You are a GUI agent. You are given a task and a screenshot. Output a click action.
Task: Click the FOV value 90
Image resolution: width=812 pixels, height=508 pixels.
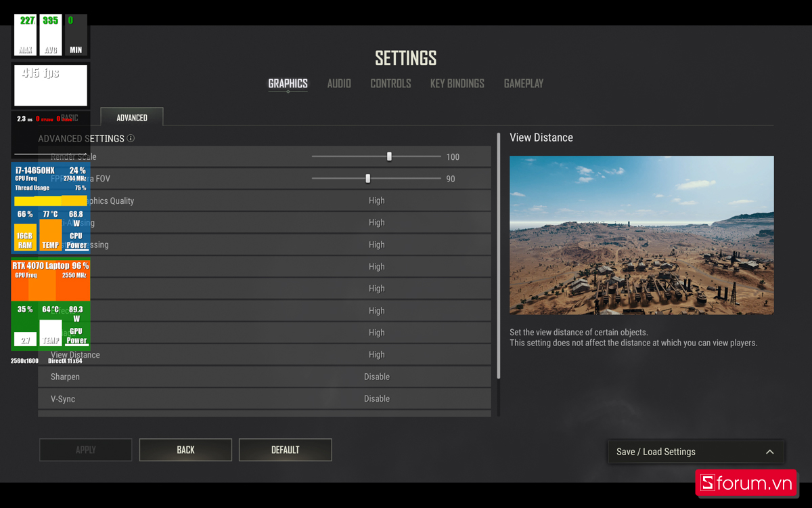(451, 179)
